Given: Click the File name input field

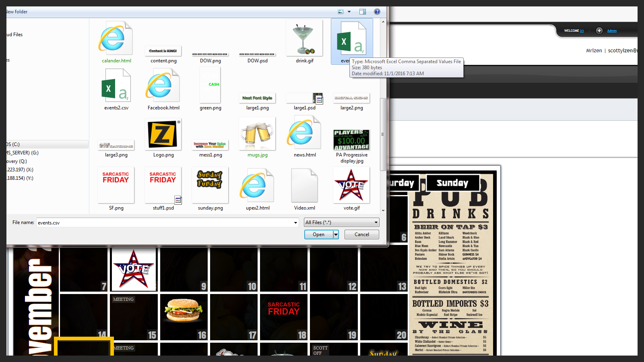Looking at the screenshot, I should pos(164,222).
